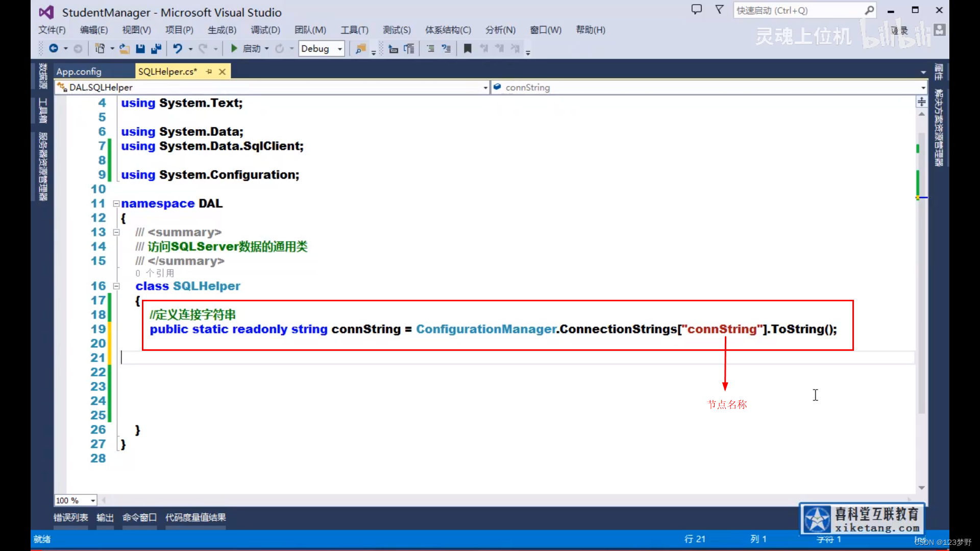Screen dimensions: 980x551
Task: Click the 0 个引用 CodeLens link
Action: (x=155, y=273)
